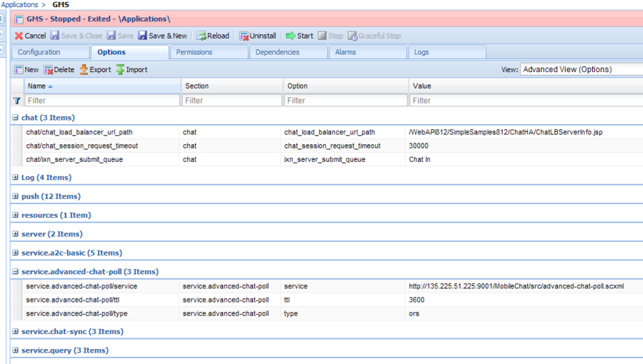Collapse the service.advanced-chat-poll group
Viewport: 643px width, 364px height.
click(x=16, y=272)
